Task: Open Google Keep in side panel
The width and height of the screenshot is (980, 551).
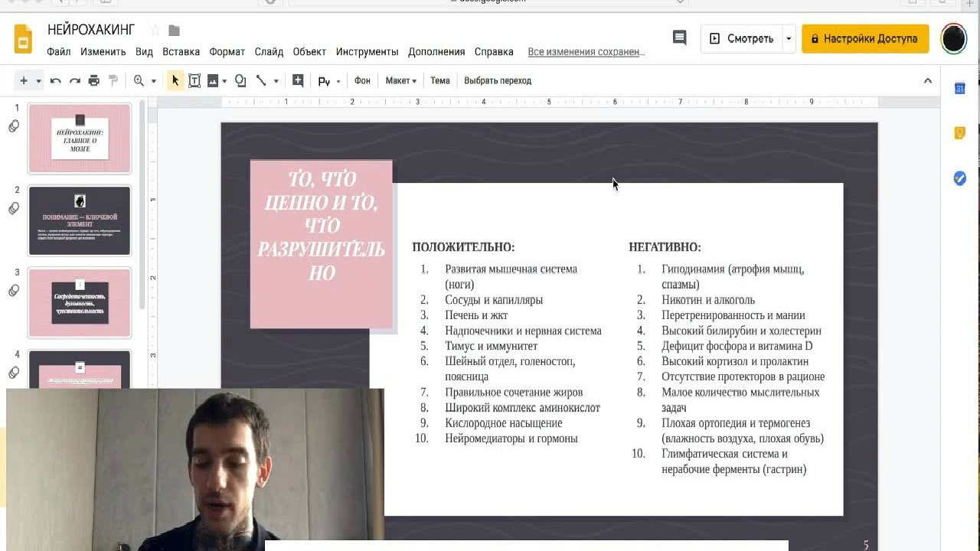Action: [959, 133]
